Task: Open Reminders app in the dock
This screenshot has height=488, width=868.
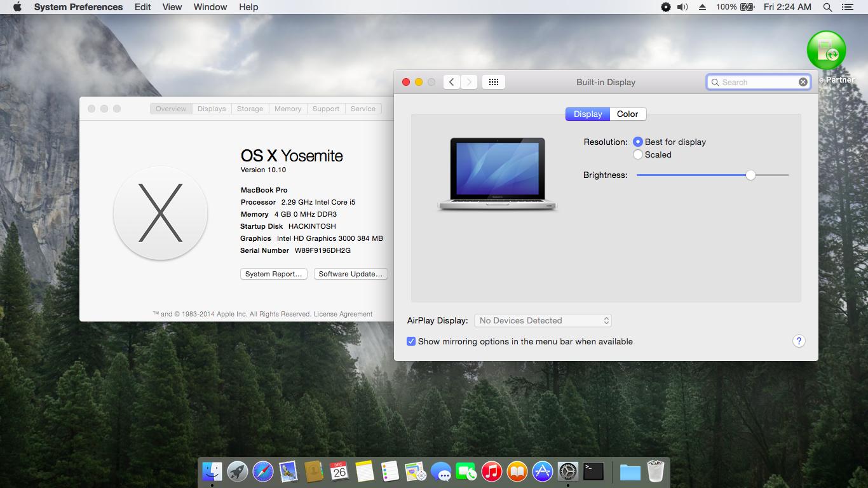Action: click(390, 471)
